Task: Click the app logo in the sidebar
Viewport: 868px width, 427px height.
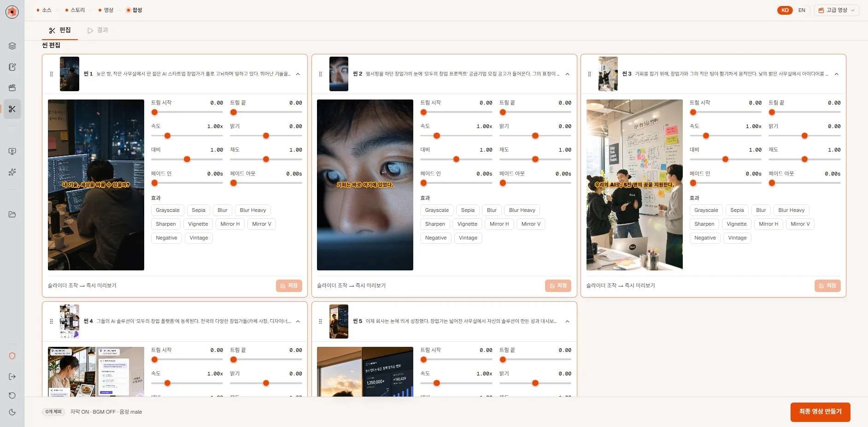Action: (x=12, y=12)
